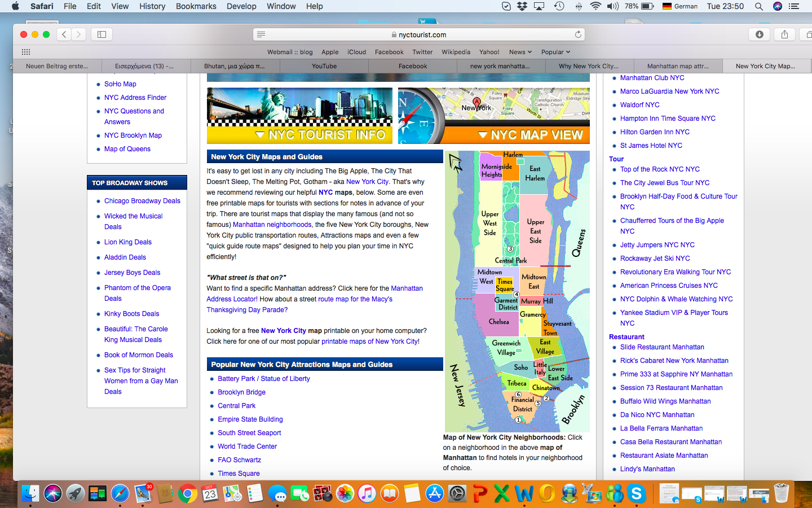This screenshot has height=508, width=812.
Task: Open the Develop menu
Action: [x=241, y=6]
